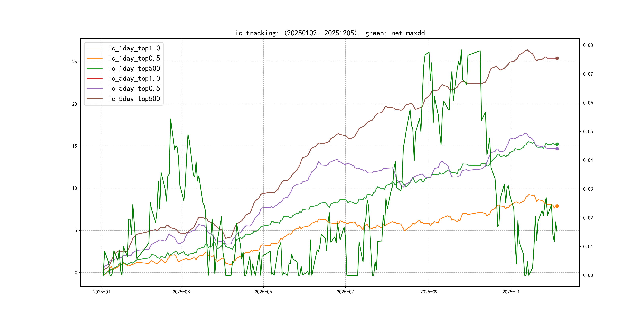Screen dimensions: 644x322
Task: Select the ic_1day_top500 legend entry
Action: tap(134, 69)
